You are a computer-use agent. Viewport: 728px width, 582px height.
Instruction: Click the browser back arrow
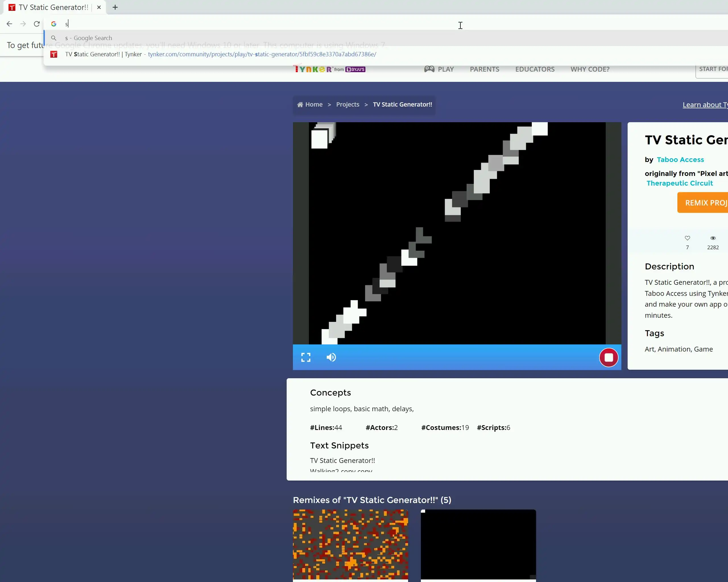9,24
